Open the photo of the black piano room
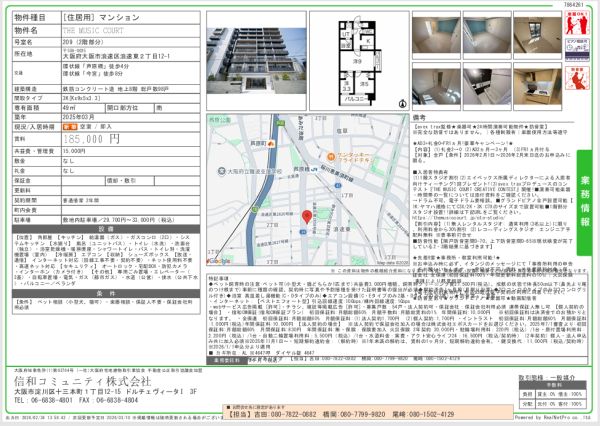 pyautogui.click(x=487, y=87)
